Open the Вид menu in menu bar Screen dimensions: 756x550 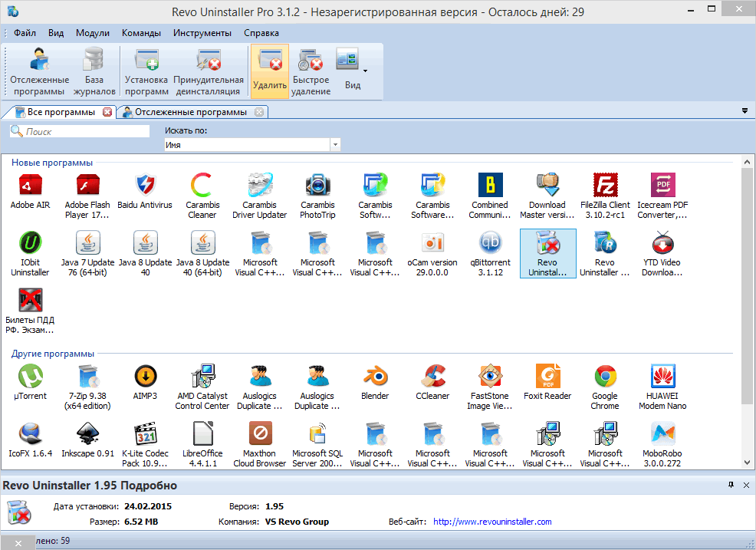[x=56, y=33]
